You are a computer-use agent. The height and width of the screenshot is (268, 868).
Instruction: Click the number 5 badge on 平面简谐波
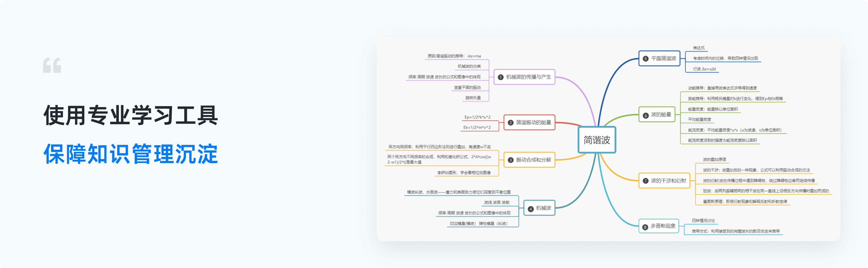pos(645,59)
